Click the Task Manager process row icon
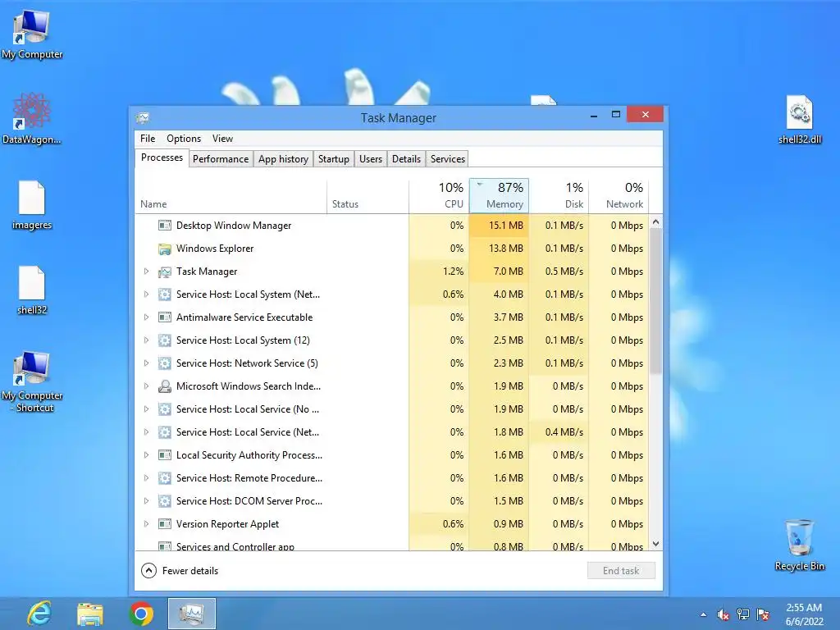Screen dimensions: 840x630 (x=164, y=272)
